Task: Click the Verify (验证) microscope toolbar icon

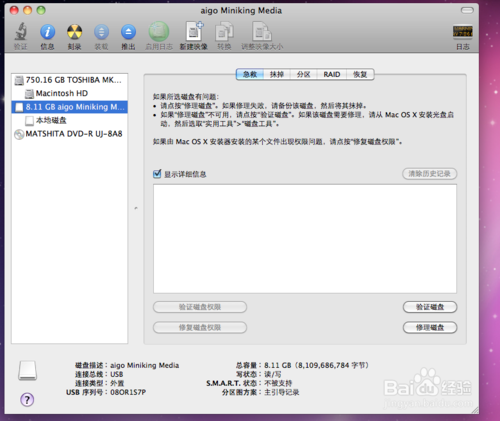Action: 21,32
